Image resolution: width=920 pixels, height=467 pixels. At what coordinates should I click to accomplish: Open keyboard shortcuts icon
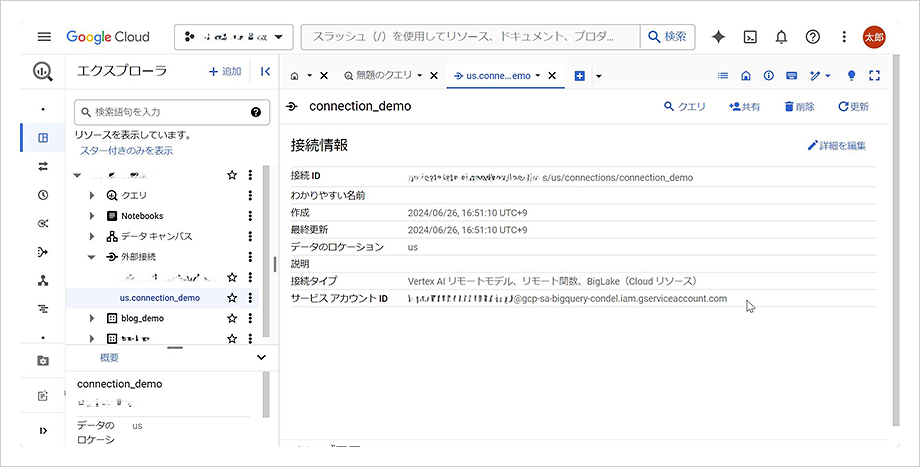792,76
